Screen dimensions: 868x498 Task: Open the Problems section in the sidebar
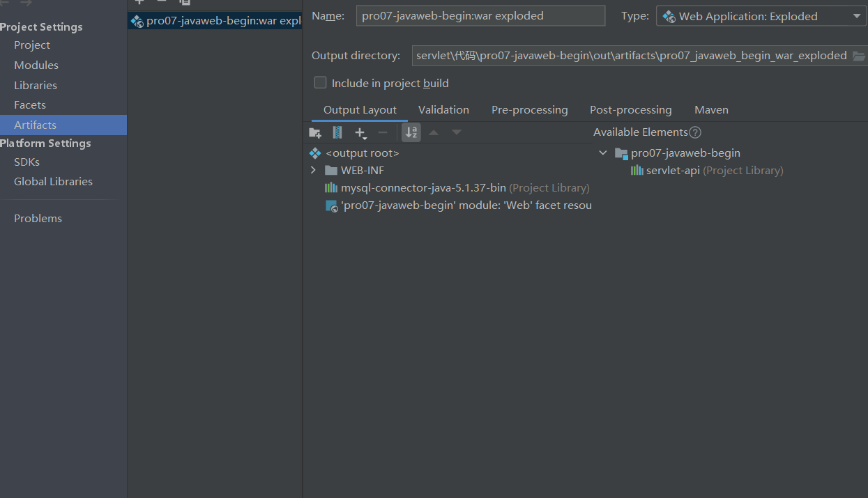coord(38,218)
